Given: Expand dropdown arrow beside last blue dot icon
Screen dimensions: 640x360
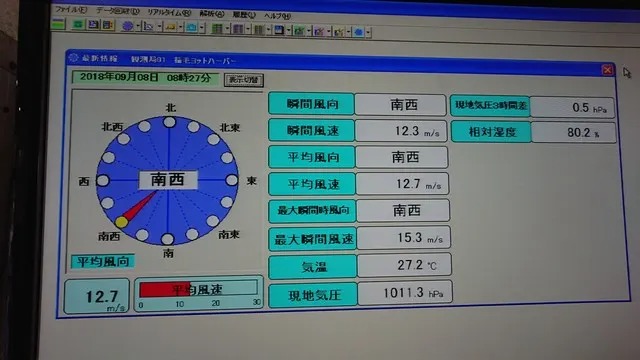Looking at the screenshot, I should pyautogui.click(x=368, y=32).
